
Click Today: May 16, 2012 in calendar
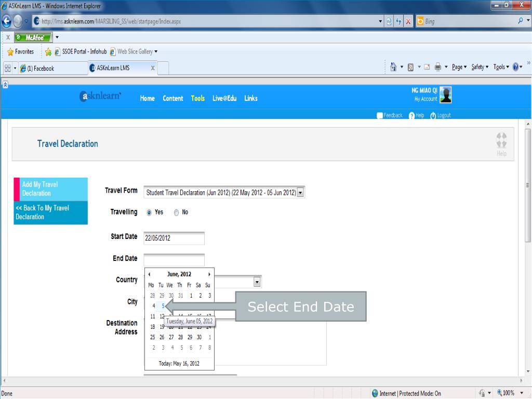[x=179, y=364]
